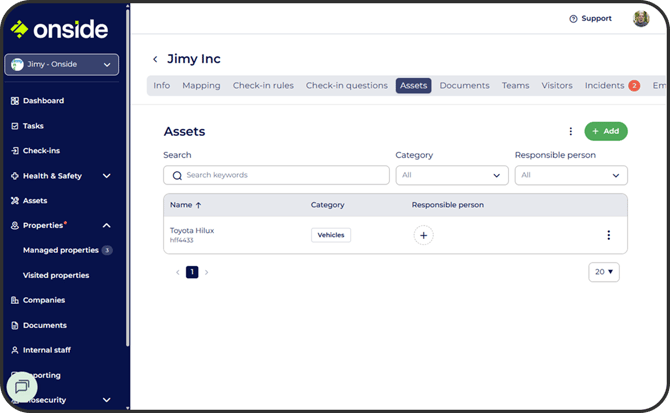
Task: Switch to the Documents tab
Action: click(x=464, y=85)
